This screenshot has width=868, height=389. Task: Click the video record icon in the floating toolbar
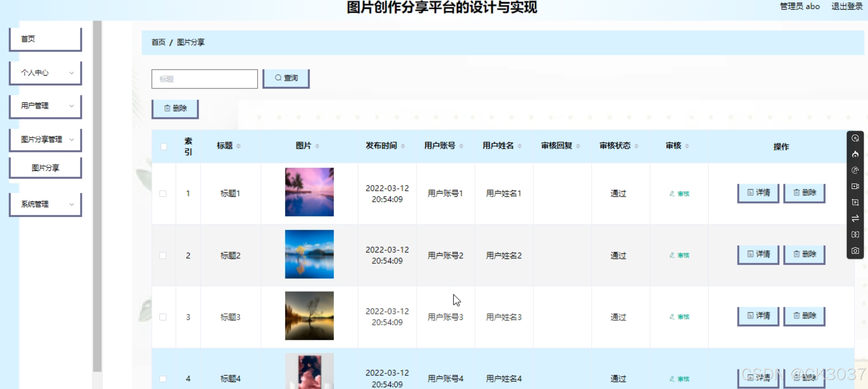(855, 186)
